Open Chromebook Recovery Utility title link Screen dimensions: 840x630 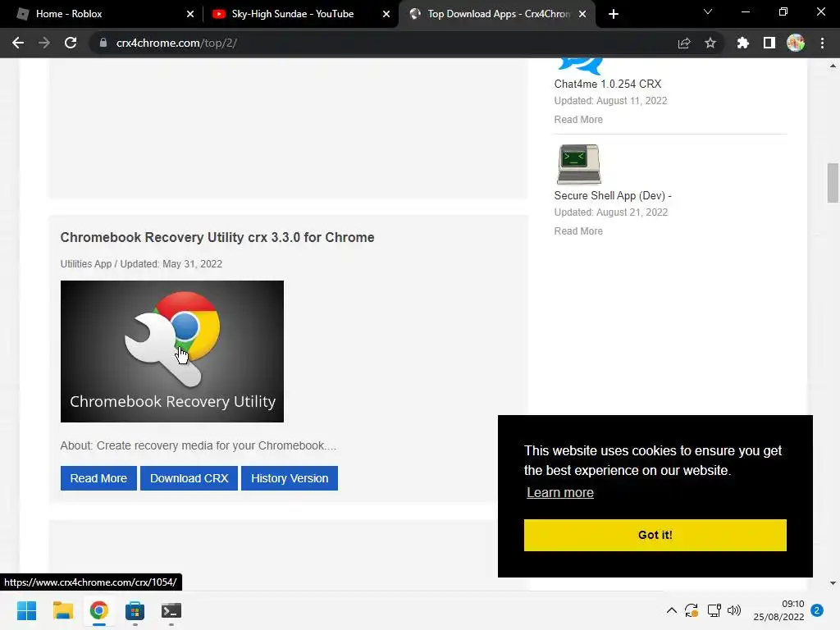pyautogui.click(x=217, y=237)
